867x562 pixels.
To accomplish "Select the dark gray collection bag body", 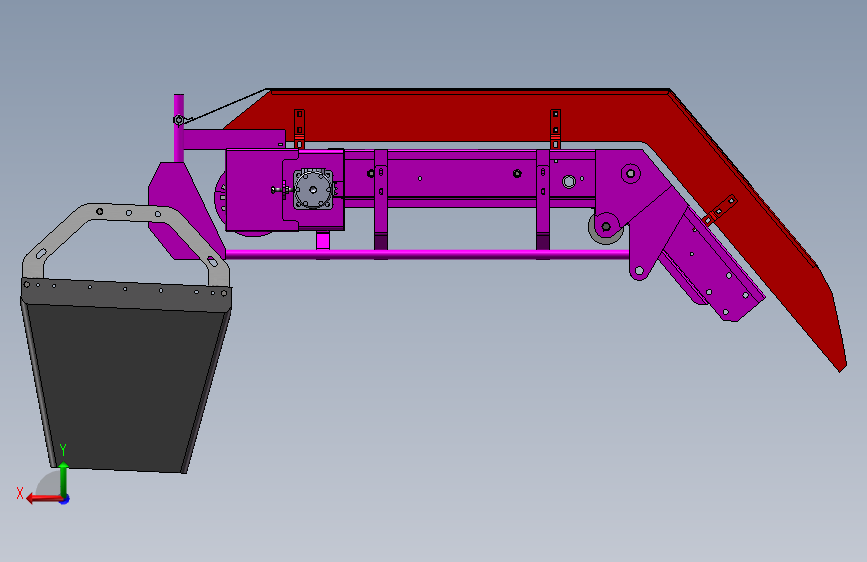I will point(124,387).
